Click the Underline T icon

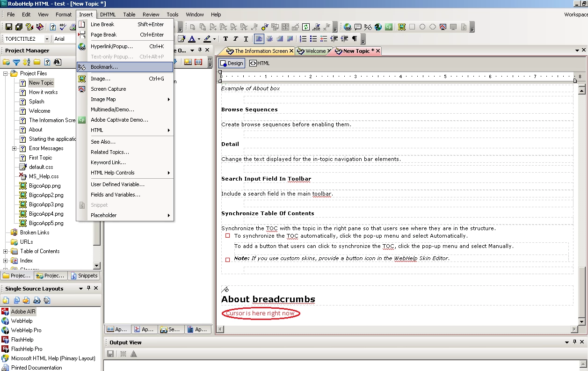click(246, 39)
